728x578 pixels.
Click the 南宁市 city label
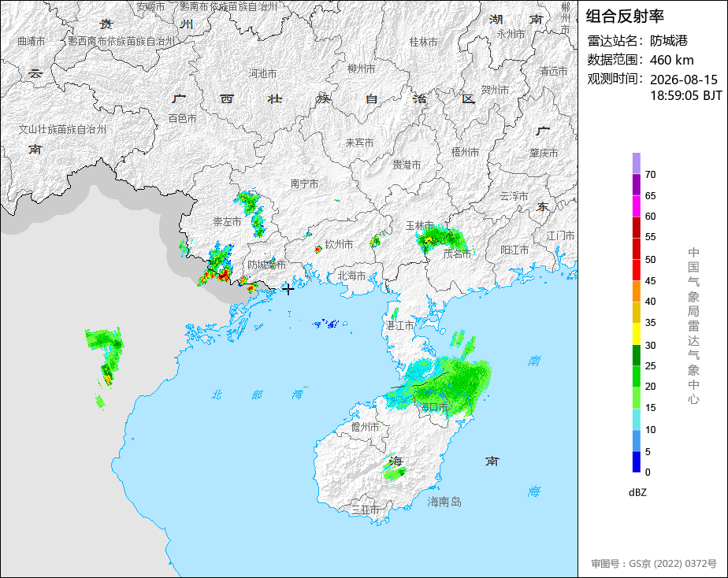[x=305, y=184]
